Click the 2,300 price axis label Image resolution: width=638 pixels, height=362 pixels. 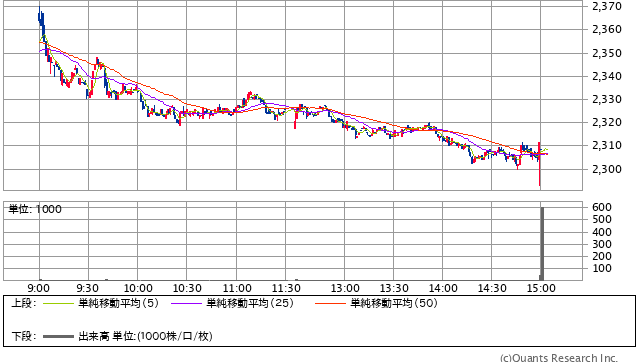[607, 169]
